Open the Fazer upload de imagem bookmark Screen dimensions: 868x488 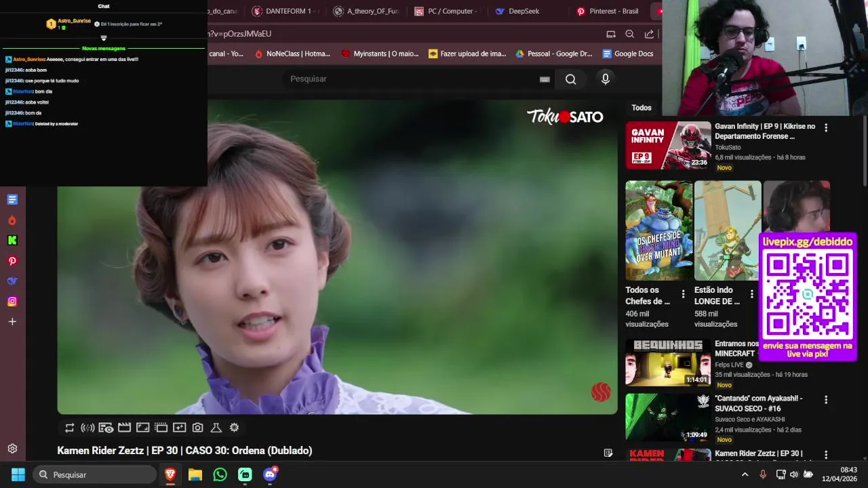(x=467, y=54)
